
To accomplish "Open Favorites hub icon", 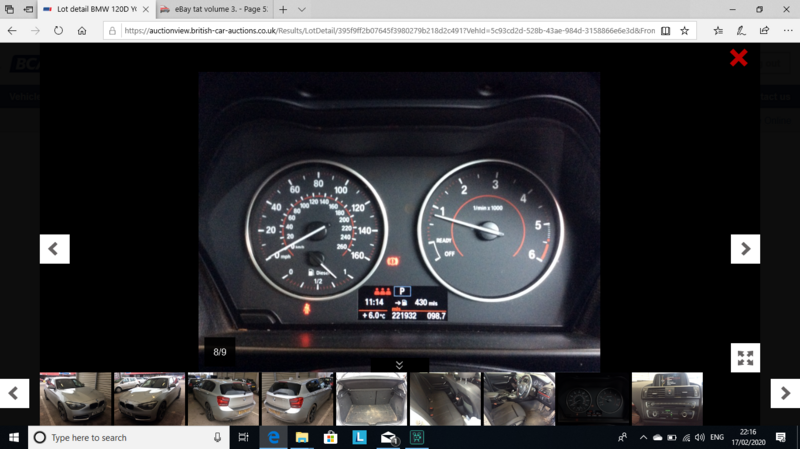I will point(718,31).
